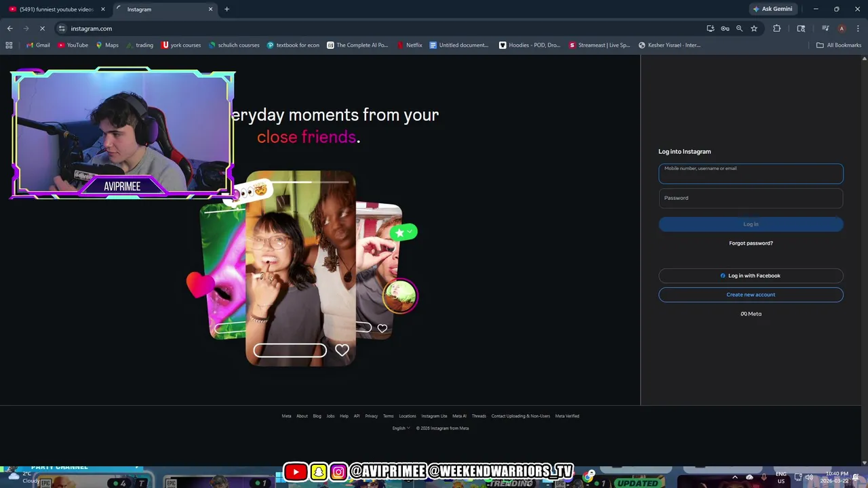Open a new tab with the plus button
Screen dimensions: 868x488
click(226, 9)
